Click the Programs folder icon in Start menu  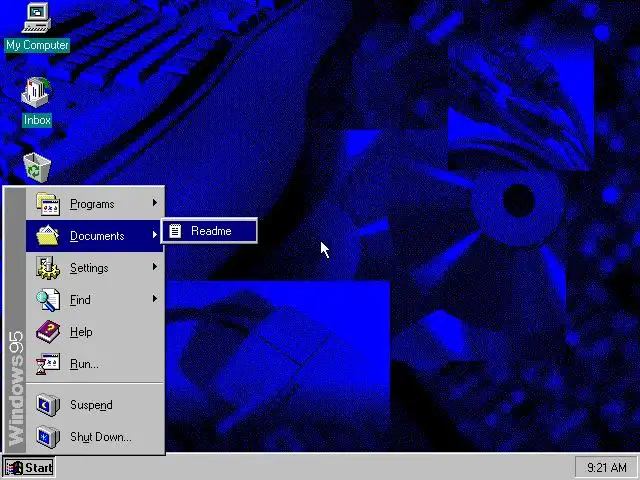point(48,204)
